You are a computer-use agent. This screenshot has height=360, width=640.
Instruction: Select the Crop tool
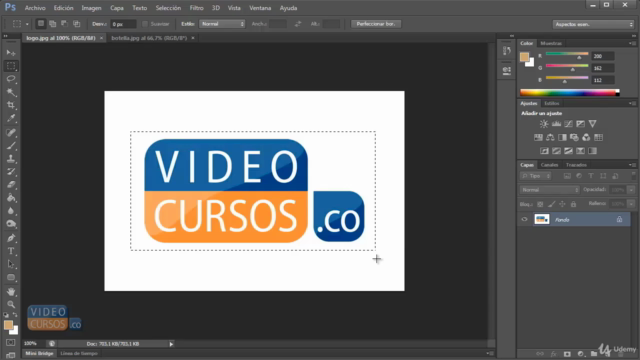point(11,105)
